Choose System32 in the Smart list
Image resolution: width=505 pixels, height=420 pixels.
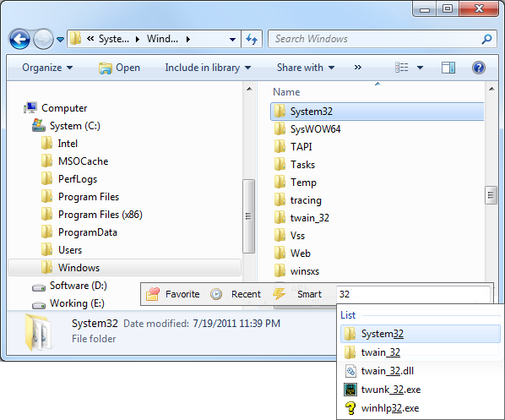coord(420,334)
